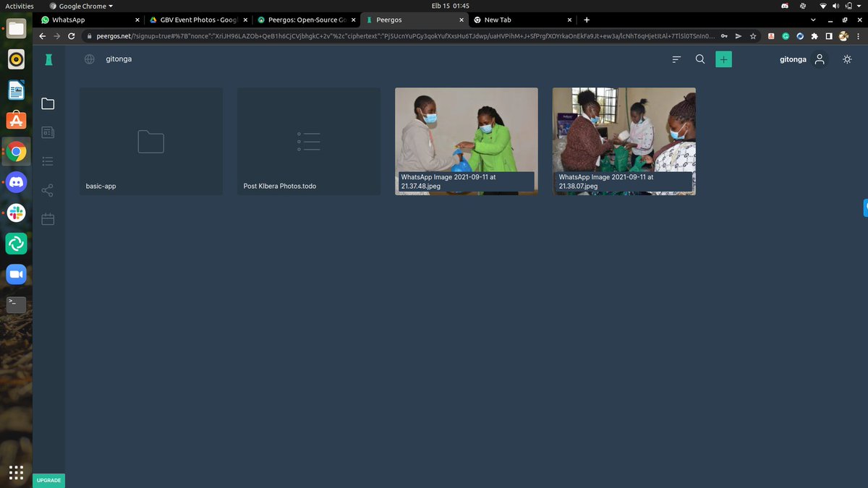The width and height of the screenshot is (868, 488).
Task: Open the system status menu arrow
Action: [858, 6]
